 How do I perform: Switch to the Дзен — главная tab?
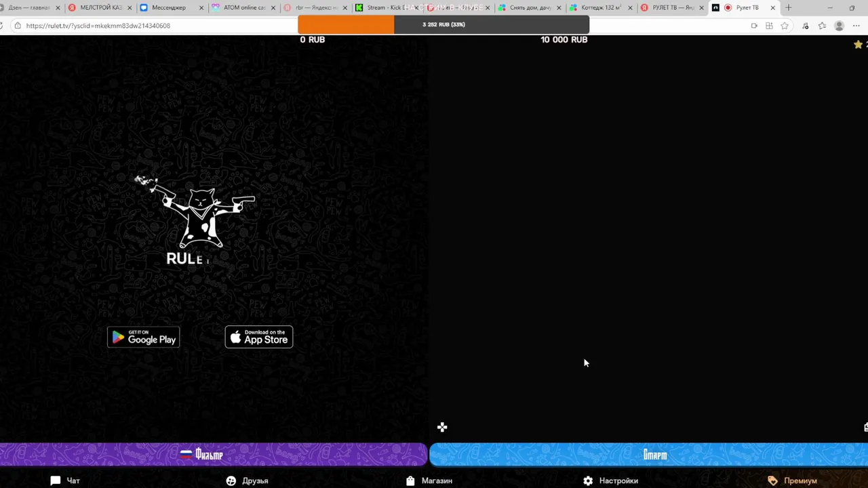pos(28,7)
